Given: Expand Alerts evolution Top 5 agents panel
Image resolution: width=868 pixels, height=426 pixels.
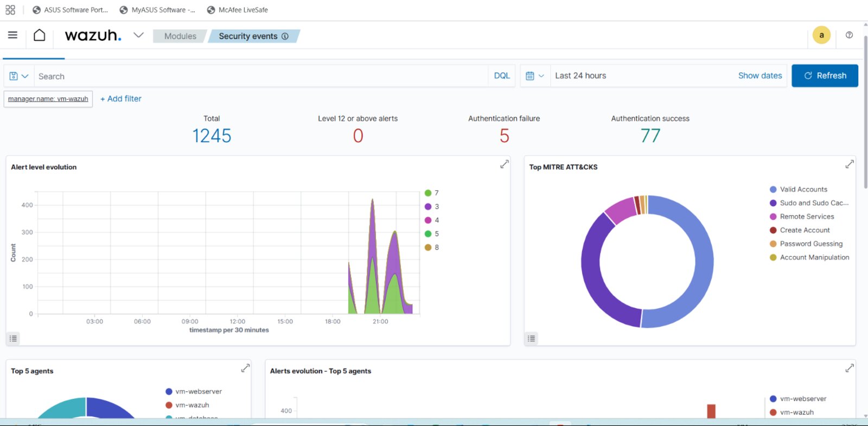Looking at the screenshot, I should pyautogui.click(x=850, y=368).
